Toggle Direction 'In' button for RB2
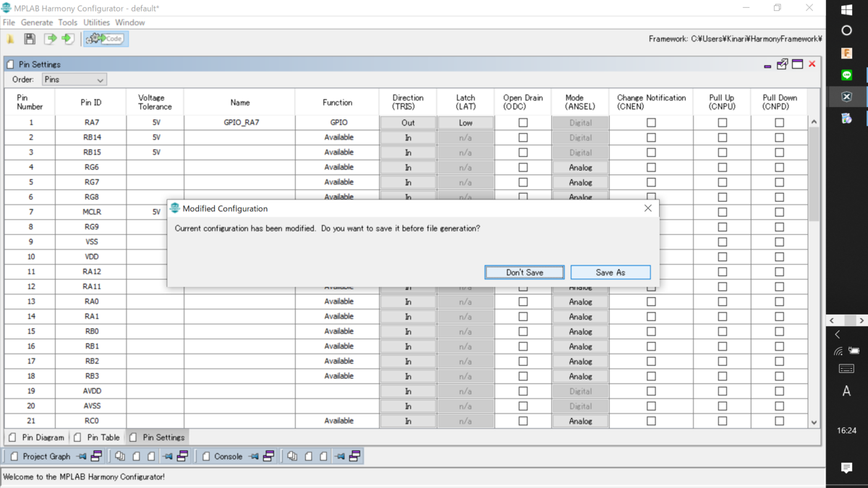 point(408,361)
